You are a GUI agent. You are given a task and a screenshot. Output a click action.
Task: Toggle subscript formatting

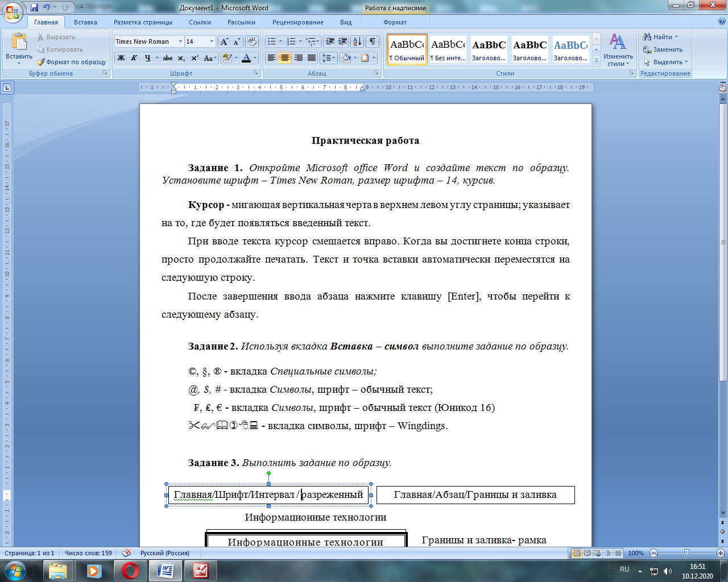pyautogui.click(x=181, y=58)
